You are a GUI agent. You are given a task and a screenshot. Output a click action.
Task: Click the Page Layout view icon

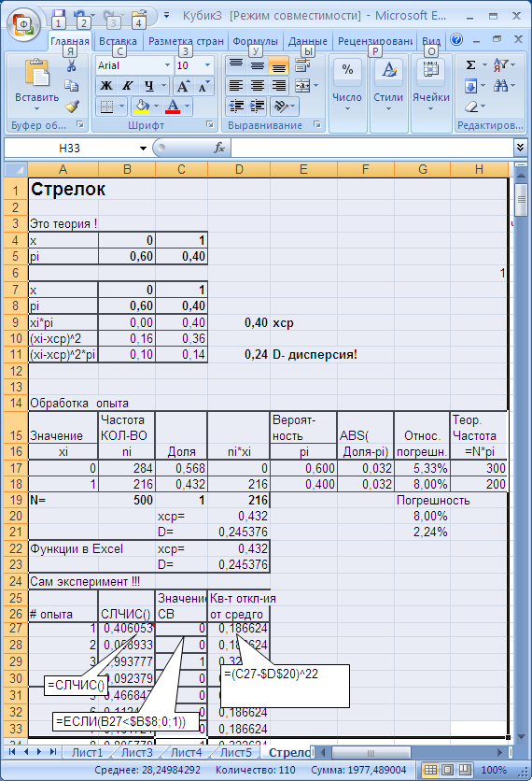(x=447, y=770)
